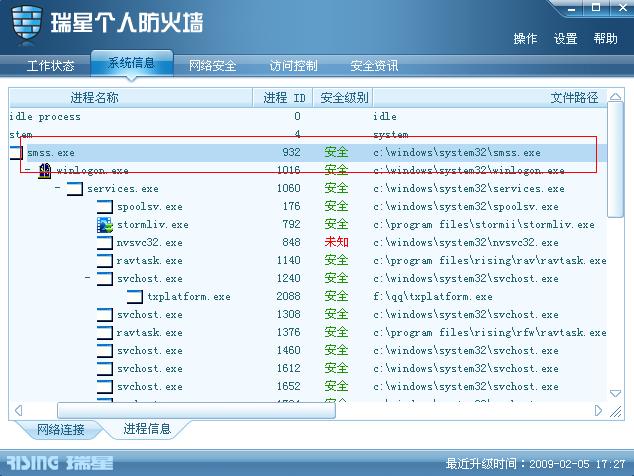Screen dimensions: 634x476
Task: Switch to the 网络安全 tab
Action: pyautogui.click(x=213, y=66)
